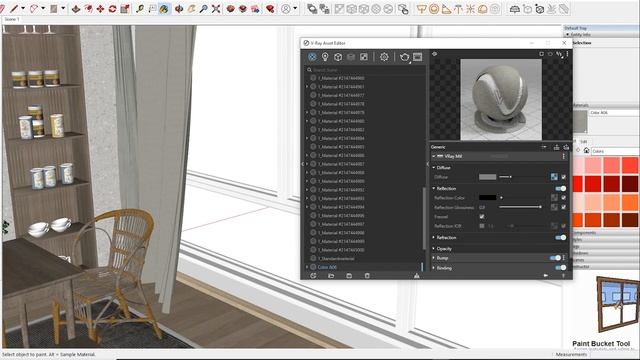This screenshot has height=360, width=640.
Task: Uncheck the Fresnel checkbox
Action: click(x=482, y=217)
